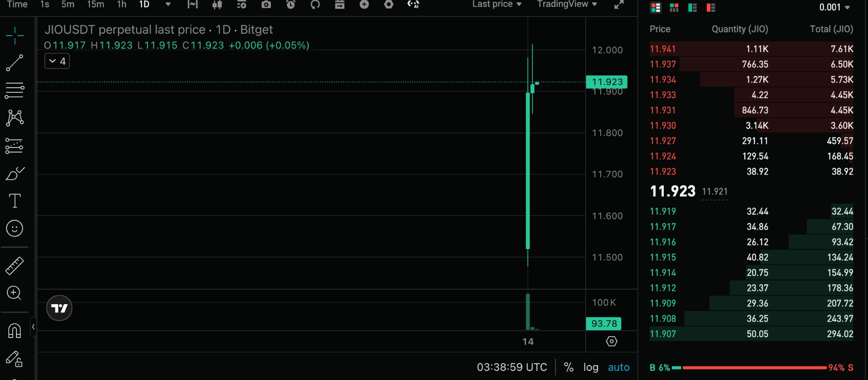Click the add plus circle icon

click(364, 5)
